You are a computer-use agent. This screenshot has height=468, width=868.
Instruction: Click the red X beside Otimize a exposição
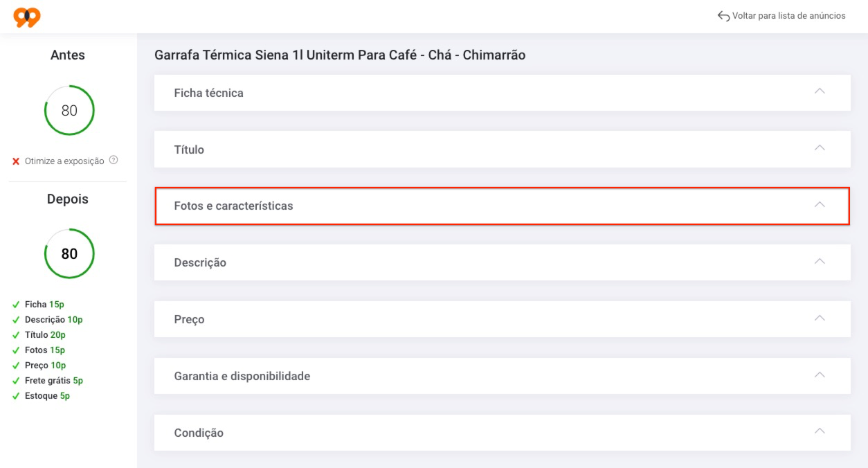point(16,161)
